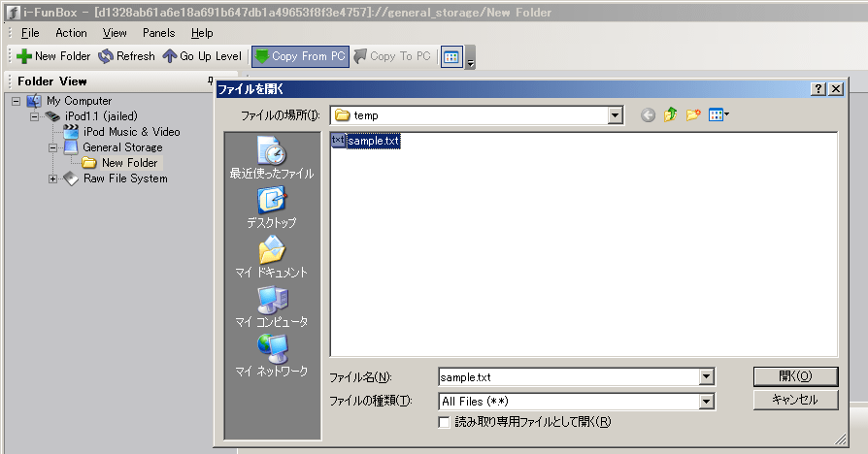Click the file name input field
The width and height of the screenshot is (868, 454).
(567, 376)
